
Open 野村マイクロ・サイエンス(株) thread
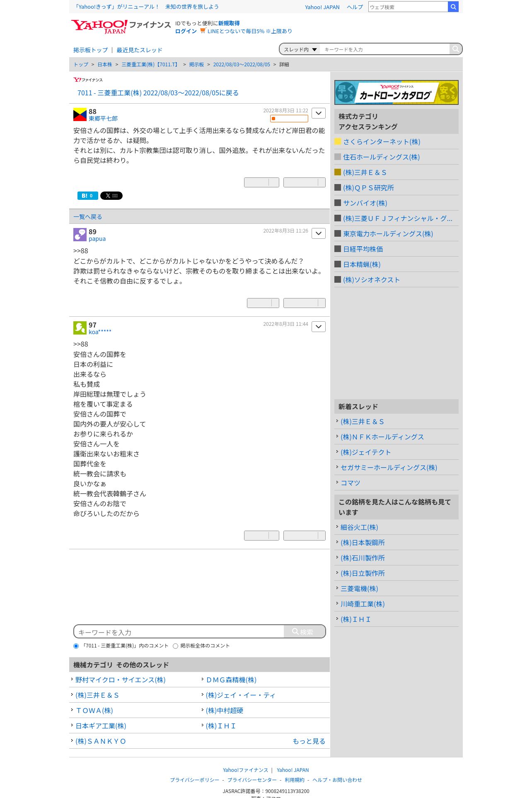click(121, 680)
